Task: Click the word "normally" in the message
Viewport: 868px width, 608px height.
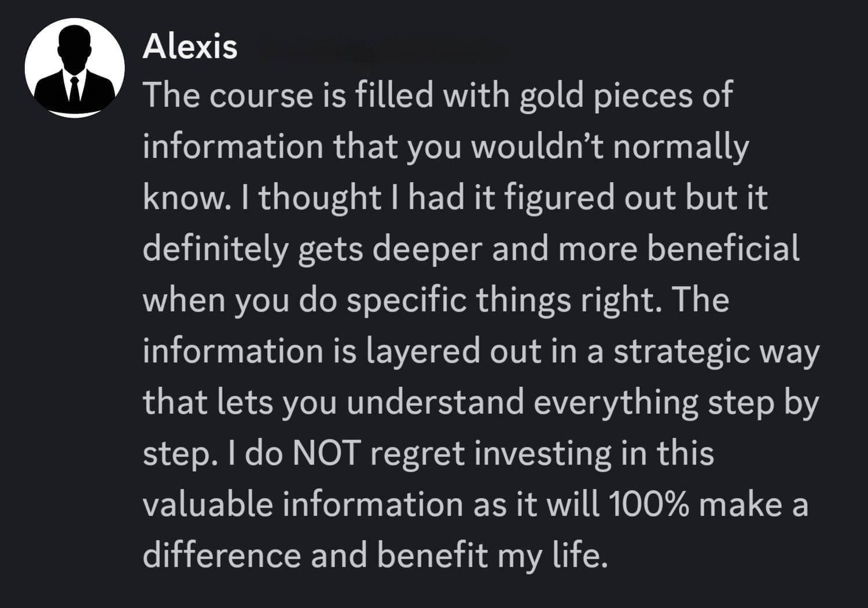Action: (681, 146)
